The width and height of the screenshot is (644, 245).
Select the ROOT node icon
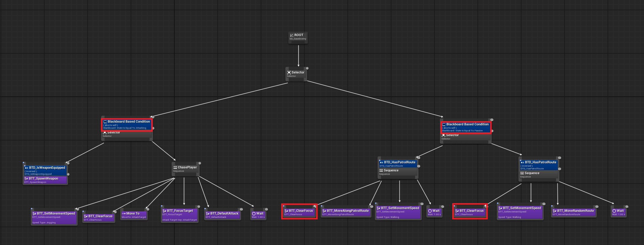(291, 35)
